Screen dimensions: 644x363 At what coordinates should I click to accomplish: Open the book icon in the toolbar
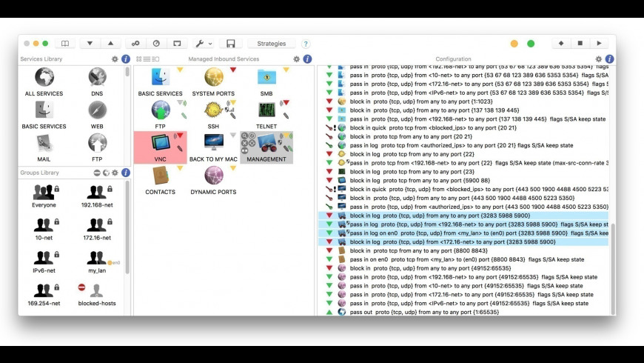pos(65,44)
